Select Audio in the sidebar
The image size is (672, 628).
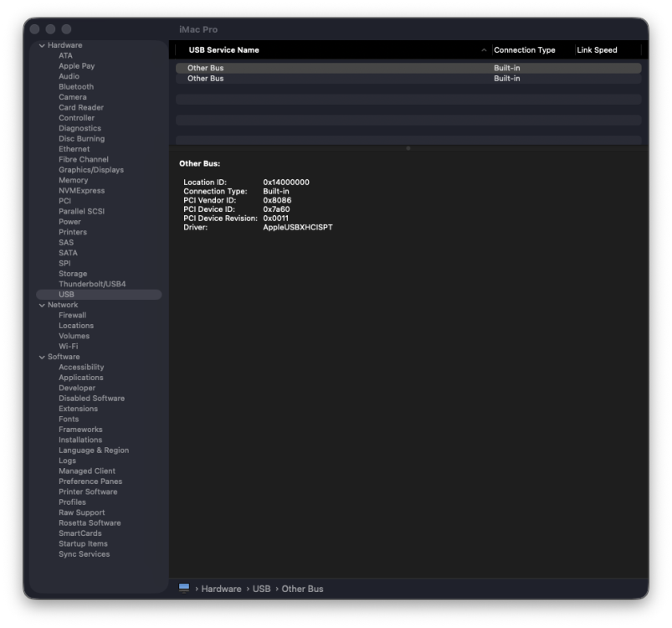pyautogui.click(x=69, y=76)
